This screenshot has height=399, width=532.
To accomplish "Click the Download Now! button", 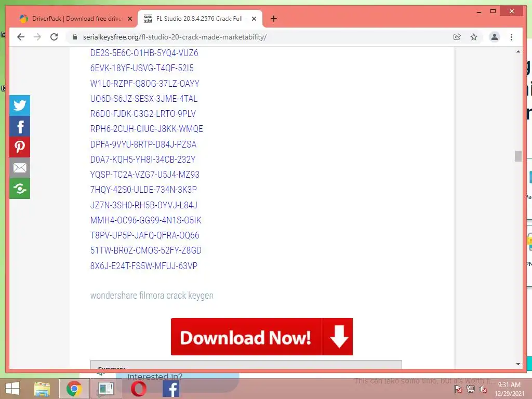I will pos(262,337).
